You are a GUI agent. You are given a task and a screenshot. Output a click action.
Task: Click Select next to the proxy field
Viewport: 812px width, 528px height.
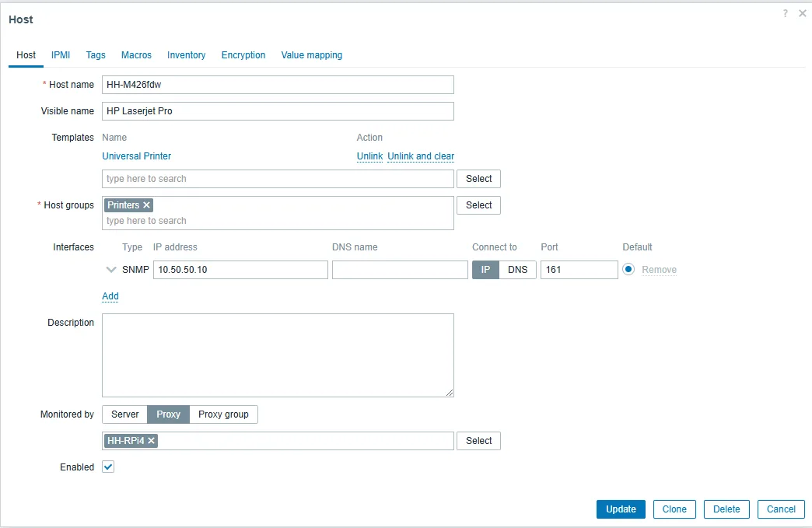478,440
